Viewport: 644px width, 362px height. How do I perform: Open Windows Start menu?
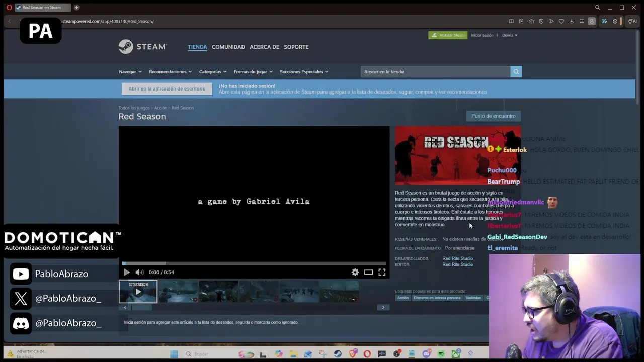pos(174,354)
